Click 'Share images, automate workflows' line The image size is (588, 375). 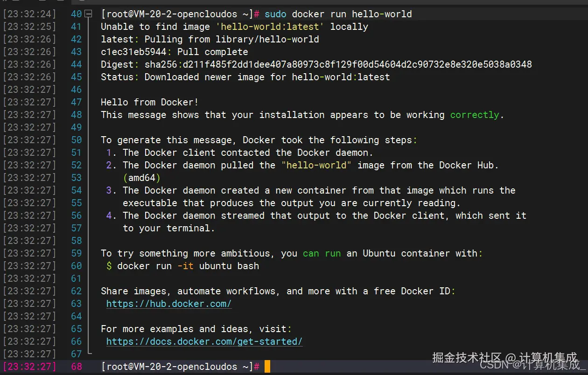(x=278, y=291)
